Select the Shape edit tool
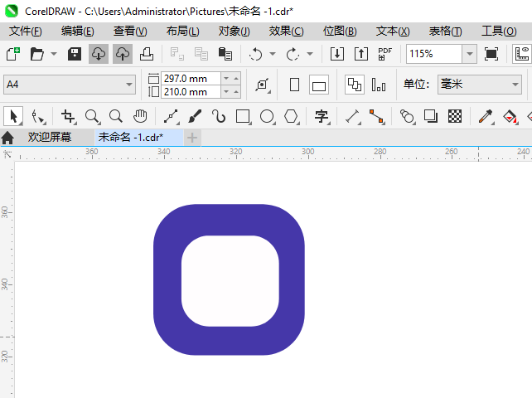This screenshot has height=398, width=532. pyautogui.click(x=37, y=116)
